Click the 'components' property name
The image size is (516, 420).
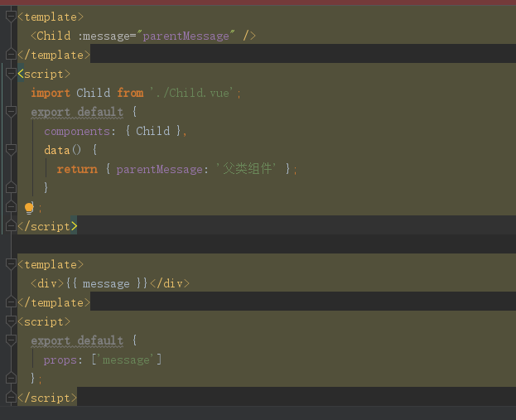[77, 132]
